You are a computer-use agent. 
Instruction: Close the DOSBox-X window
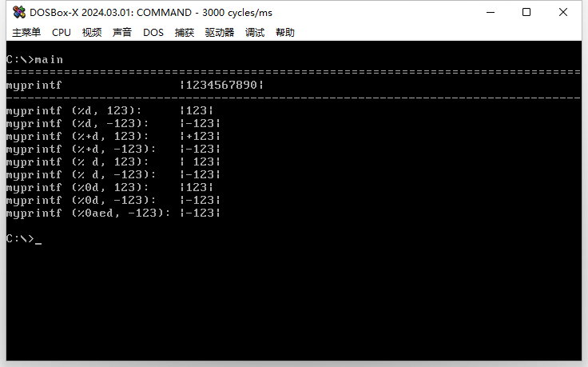coord(563,12)
